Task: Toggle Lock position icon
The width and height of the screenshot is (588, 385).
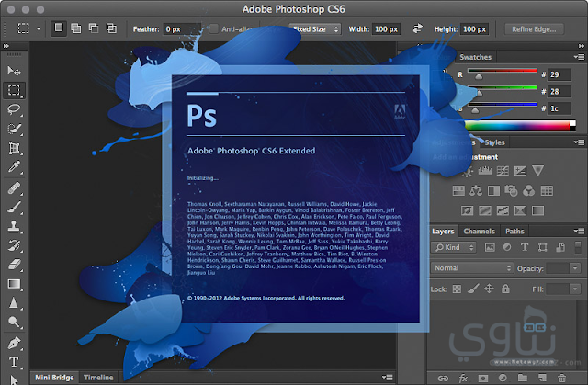Action: [489, 289]
